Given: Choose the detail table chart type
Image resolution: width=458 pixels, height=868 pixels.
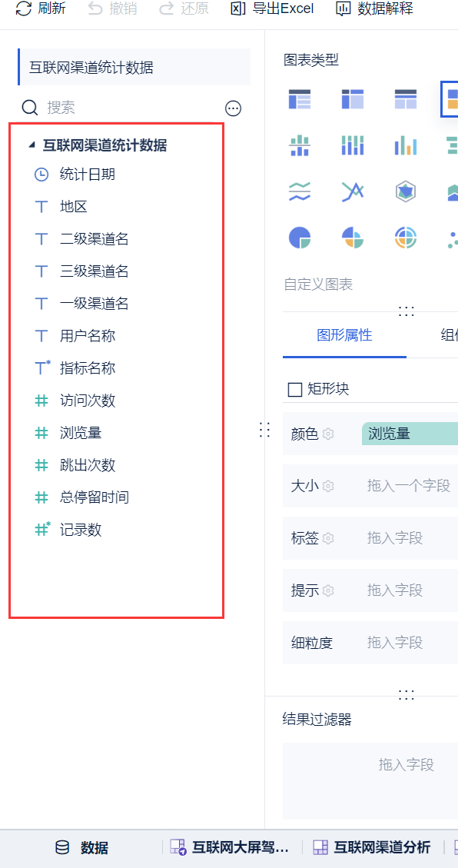Looking at the screenshot, I should 406,99.
